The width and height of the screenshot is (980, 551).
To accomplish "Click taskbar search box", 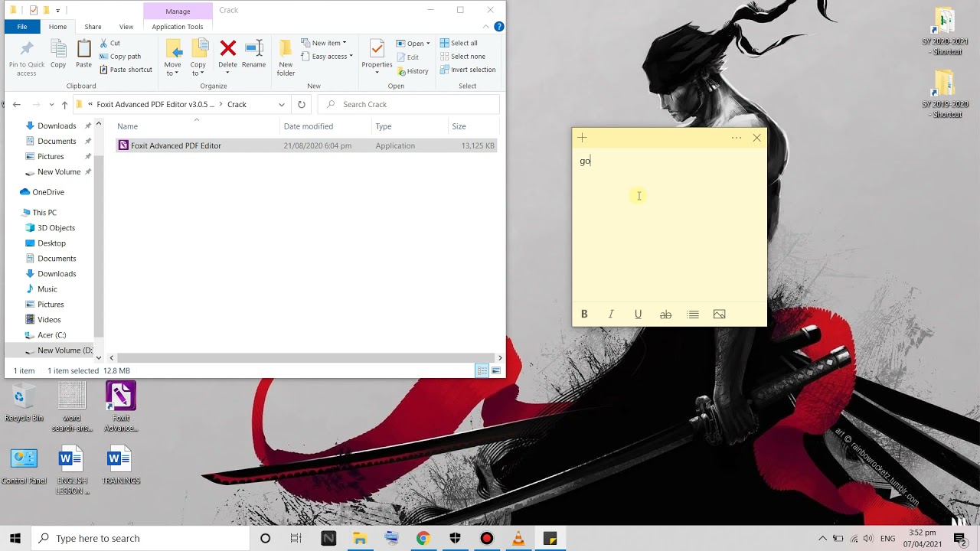I will pyautogui.click(x=141, y=538).
